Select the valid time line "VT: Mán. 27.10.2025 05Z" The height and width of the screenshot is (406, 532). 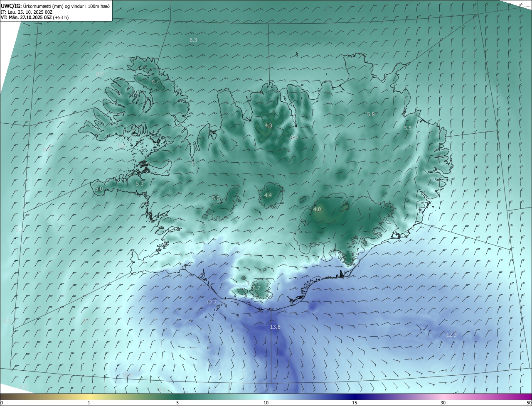point(26,17)
